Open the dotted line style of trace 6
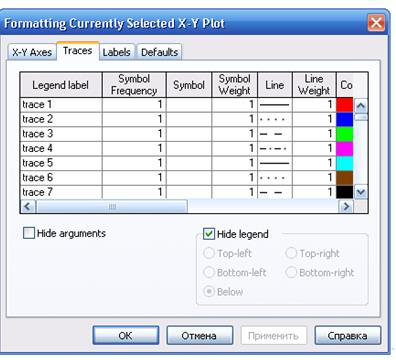 (275, 178)
